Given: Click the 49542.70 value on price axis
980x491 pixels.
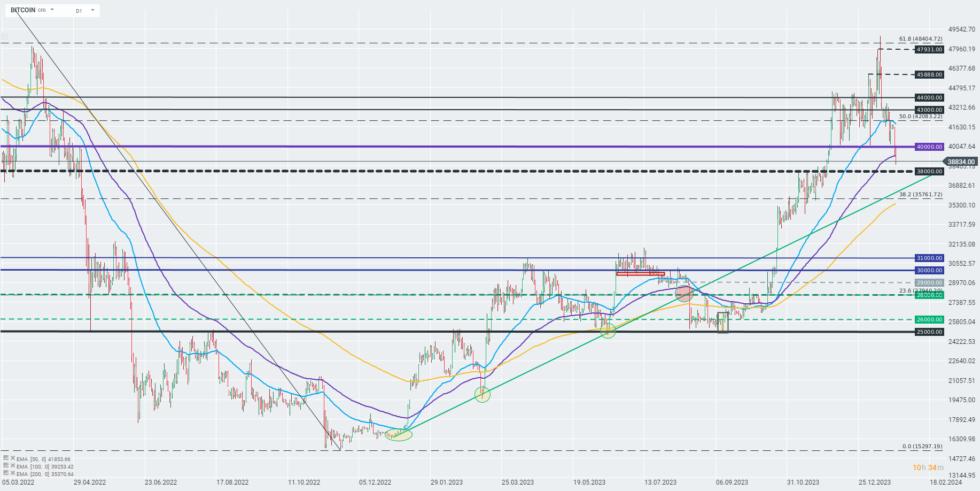Looking at the screenshot, I should (x=962, y=29).
